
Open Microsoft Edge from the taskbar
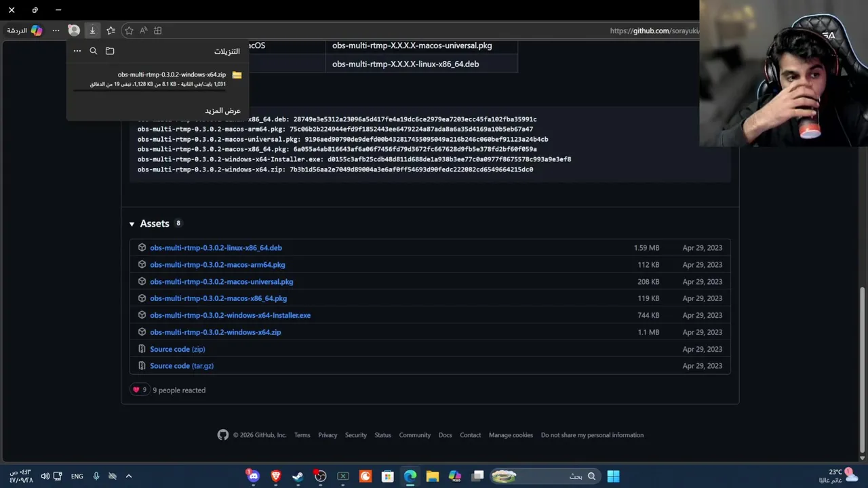(410, 476)
